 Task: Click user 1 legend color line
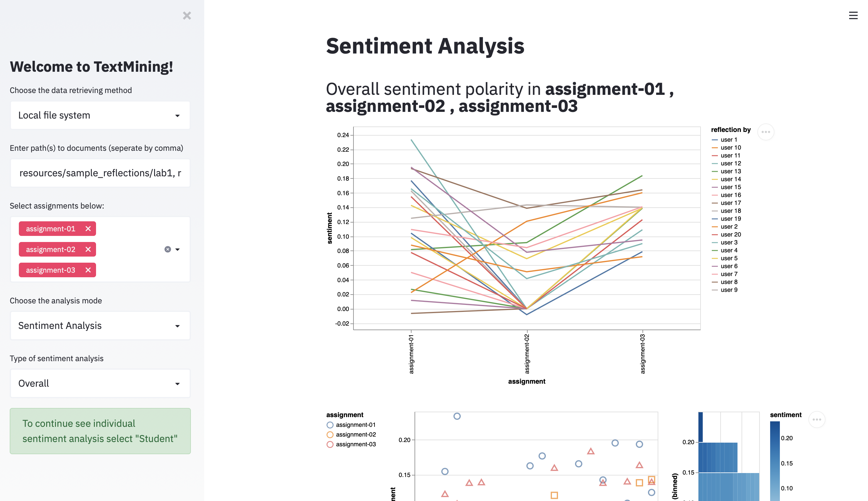coord(715,140)
